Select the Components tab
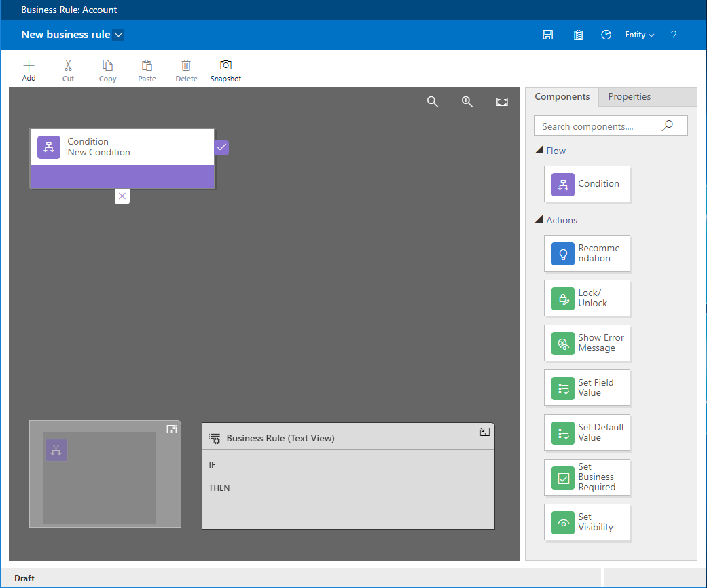 click(x=562, y=97)
